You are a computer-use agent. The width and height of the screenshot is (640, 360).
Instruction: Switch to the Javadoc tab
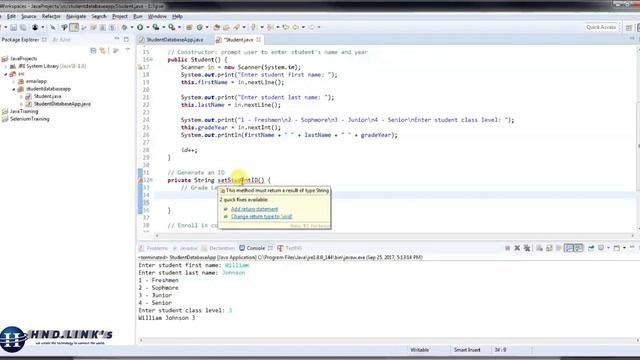185,248
